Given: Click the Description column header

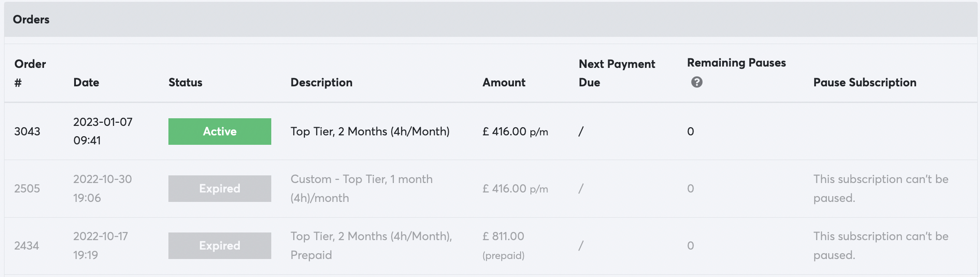Looking at the screenshot, I should pos(321,82).
